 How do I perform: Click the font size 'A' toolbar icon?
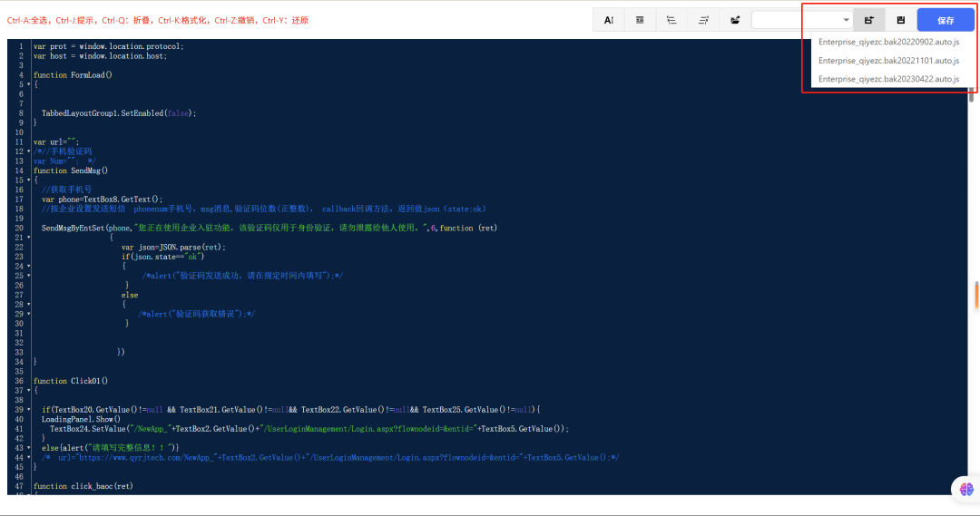tap(608, 20)
